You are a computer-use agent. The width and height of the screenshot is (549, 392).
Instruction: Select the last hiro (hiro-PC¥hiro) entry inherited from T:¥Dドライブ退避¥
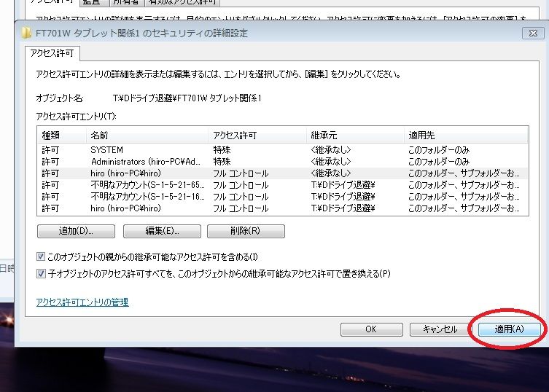click(x=283, y=208)
